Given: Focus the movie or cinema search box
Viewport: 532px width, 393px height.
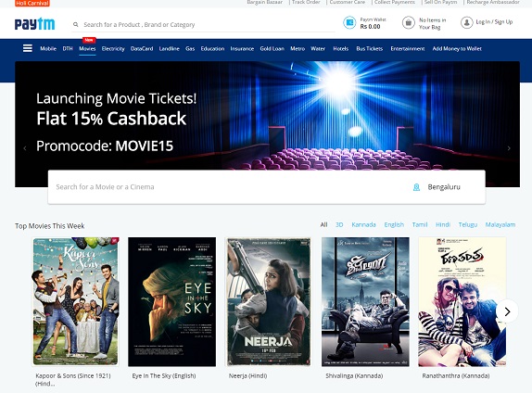Looking at the screenshot, I should 227,187.
